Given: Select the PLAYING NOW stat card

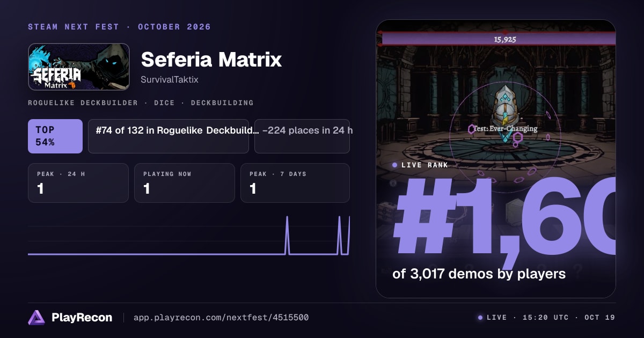Looking at the screenshot, I should coord(185,183).
